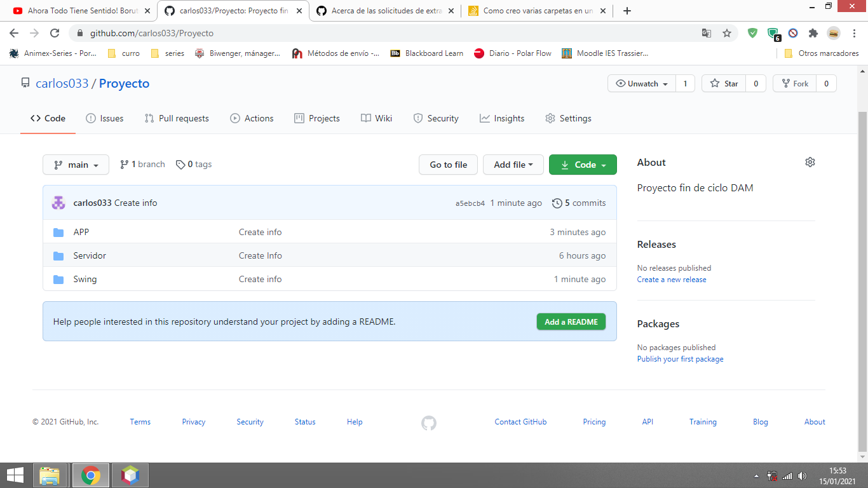Click the cube app icon in taskbar
The height and width of the screenshot is (488, 868).
coord(130,475)
